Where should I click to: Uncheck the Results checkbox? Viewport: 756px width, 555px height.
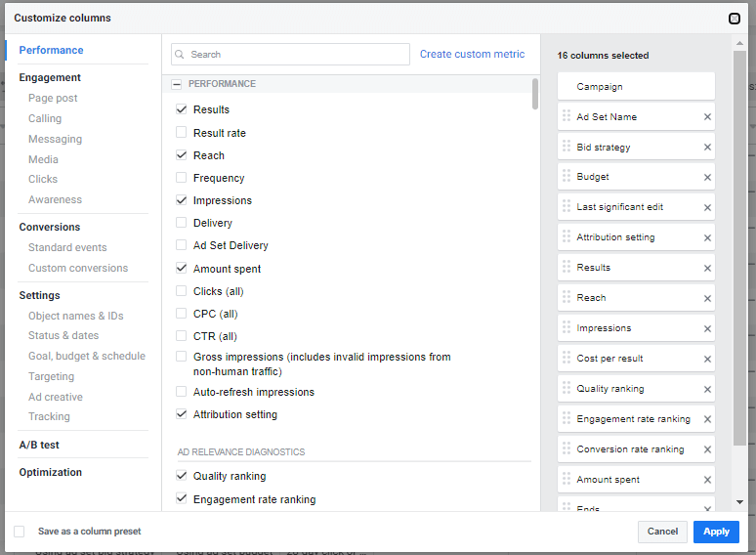point(182,109)
